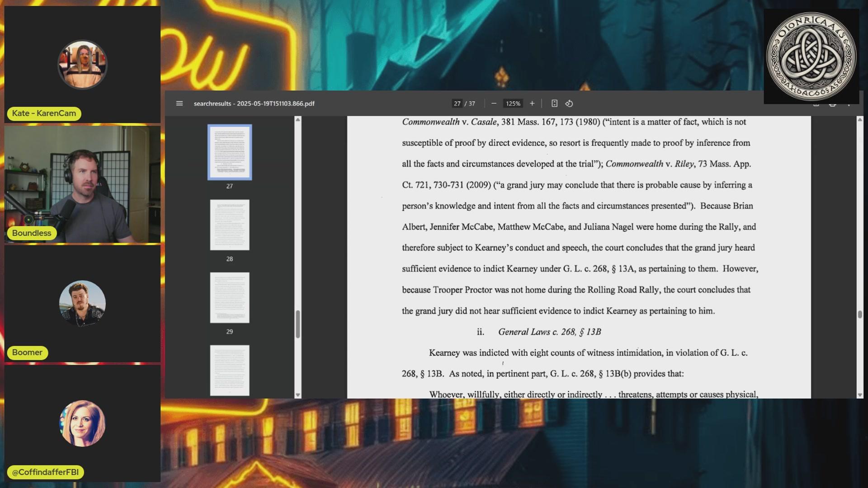
Task: Click the zoom in plus button
Action: pos(532,103)
